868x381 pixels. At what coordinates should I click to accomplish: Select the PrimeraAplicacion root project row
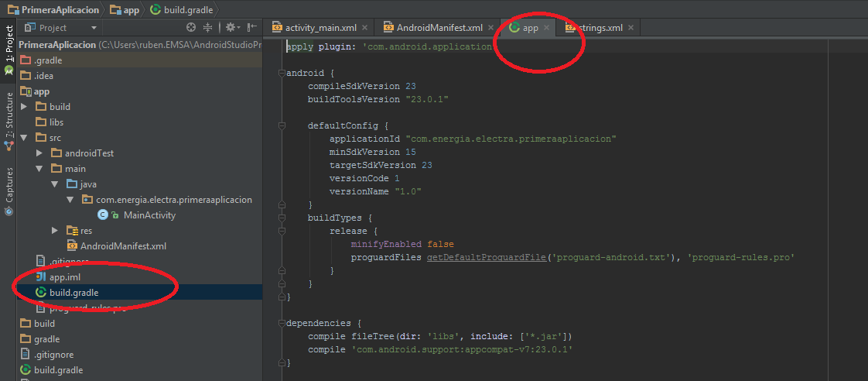[x=139, y=45]
